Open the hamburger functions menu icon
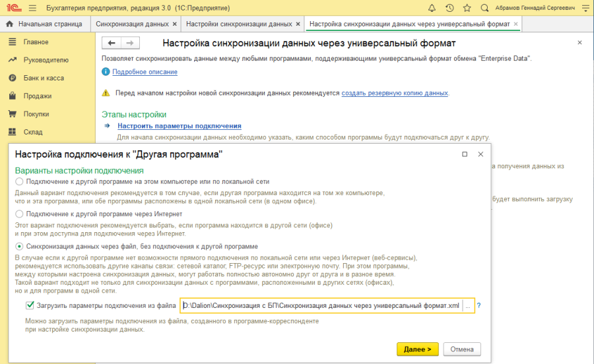 point(32,8)
